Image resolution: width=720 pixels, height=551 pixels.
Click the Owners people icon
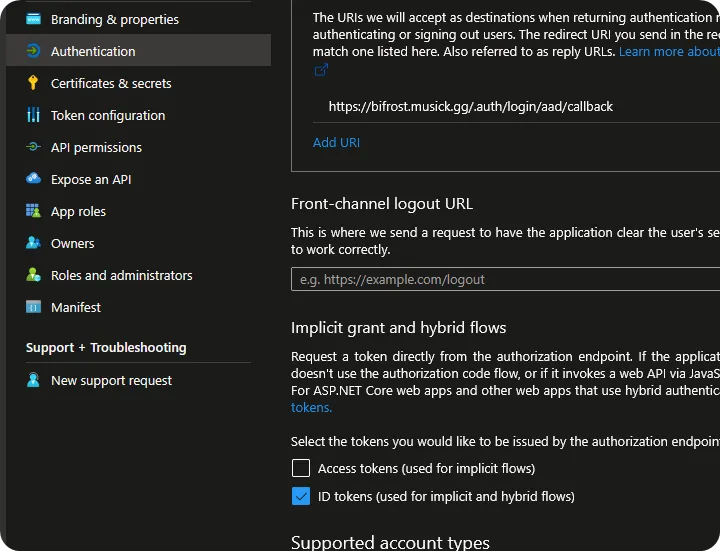click(x=34, y=243)
